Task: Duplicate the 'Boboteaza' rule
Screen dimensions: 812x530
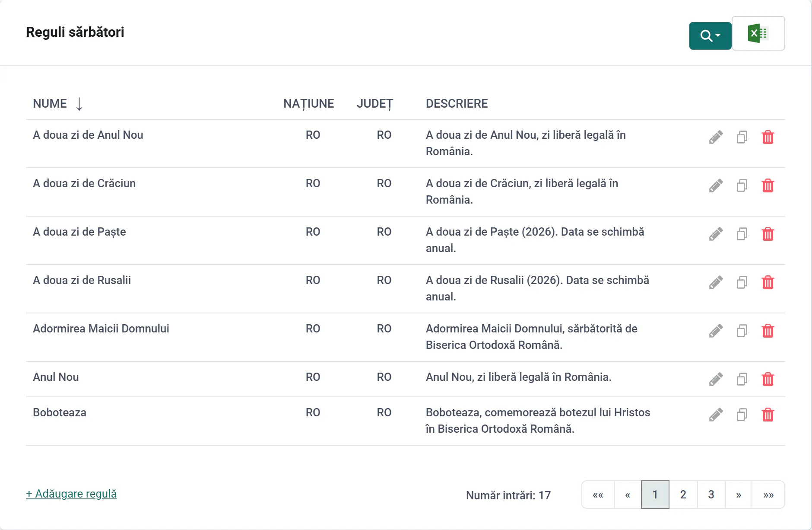Action: tap(742, 415)
